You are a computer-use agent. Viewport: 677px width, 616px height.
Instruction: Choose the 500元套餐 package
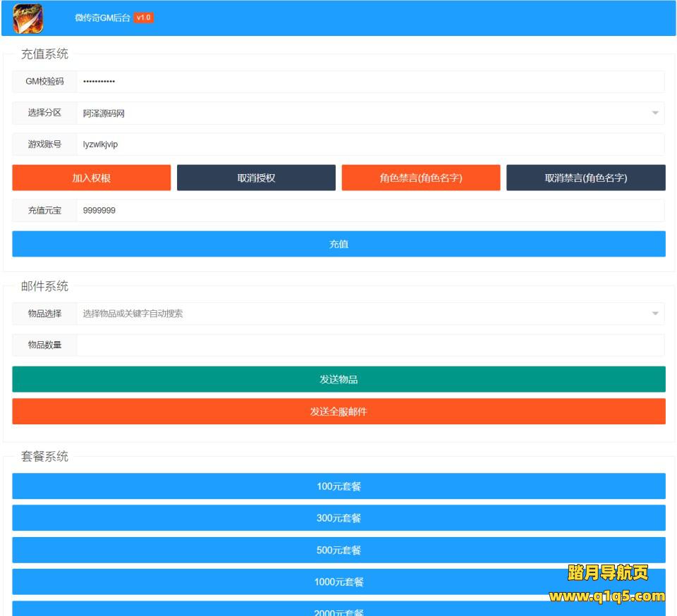coord(338,550)
